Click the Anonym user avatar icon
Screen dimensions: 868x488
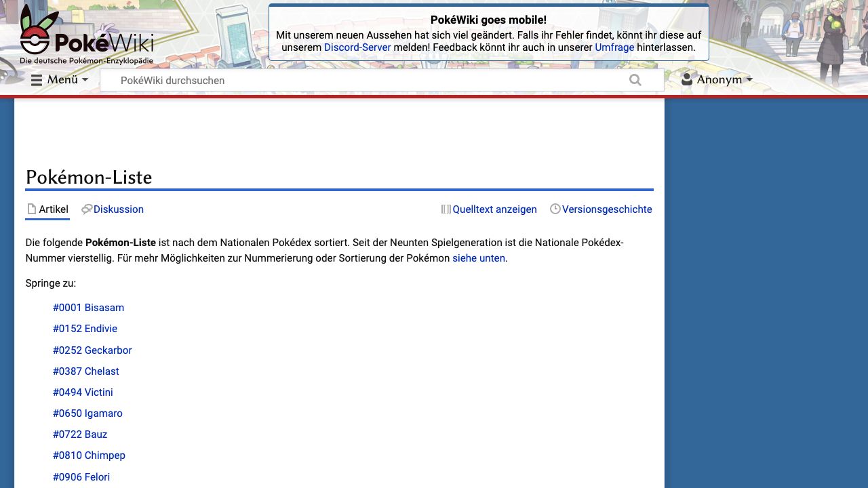pos(687,79)
